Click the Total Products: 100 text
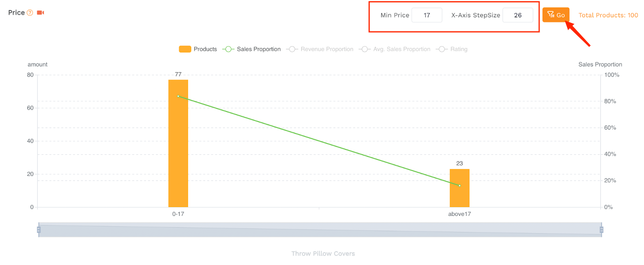 coord(608,15)
